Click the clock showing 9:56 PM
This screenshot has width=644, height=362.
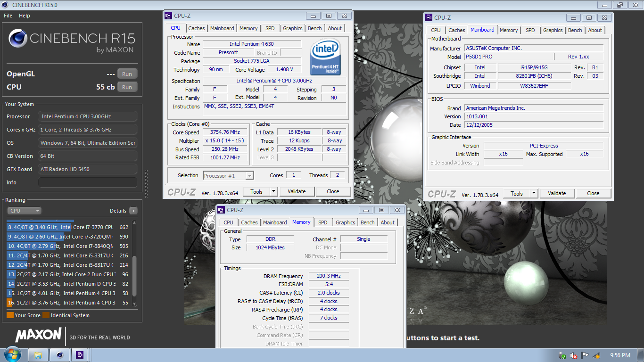620,355
